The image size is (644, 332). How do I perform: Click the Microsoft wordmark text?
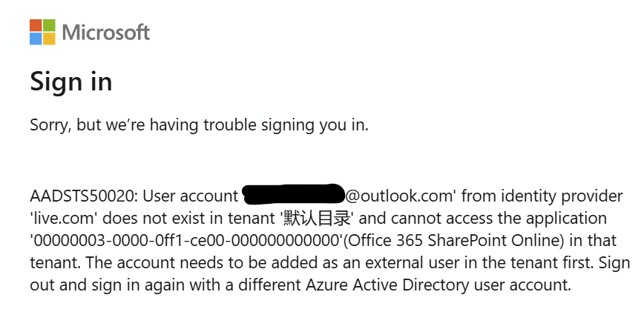[x=106, y=33]
